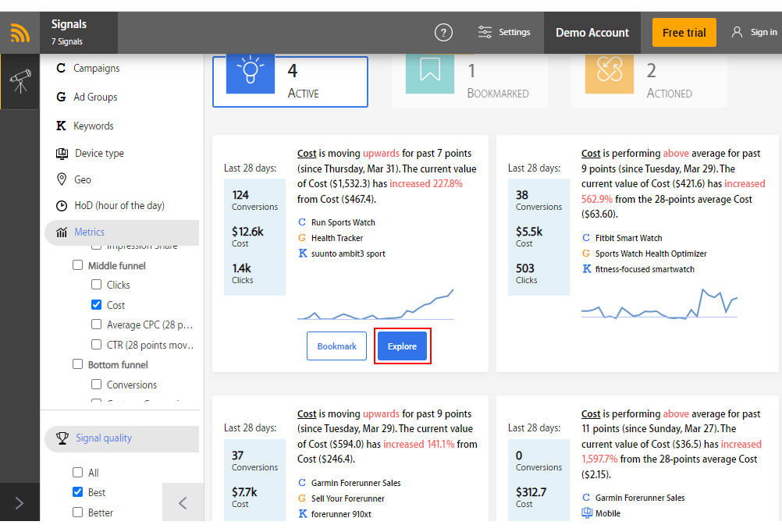Toggle the Bottom funnel checkbox

pyautogui.click(x=78, y=364)
